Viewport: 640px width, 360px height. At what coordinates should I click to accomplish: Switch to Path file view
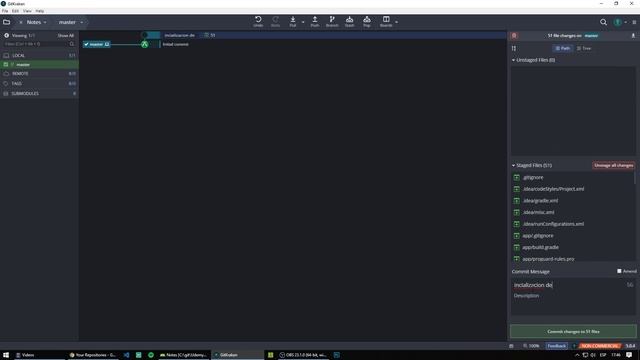point(562,48)
